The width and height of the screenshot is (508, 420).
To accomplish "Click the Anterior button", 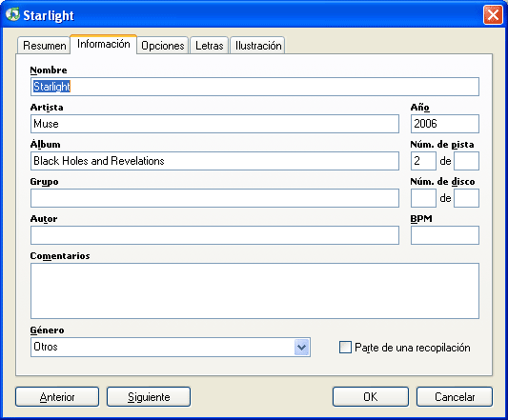I will click(x=57, y=397).
